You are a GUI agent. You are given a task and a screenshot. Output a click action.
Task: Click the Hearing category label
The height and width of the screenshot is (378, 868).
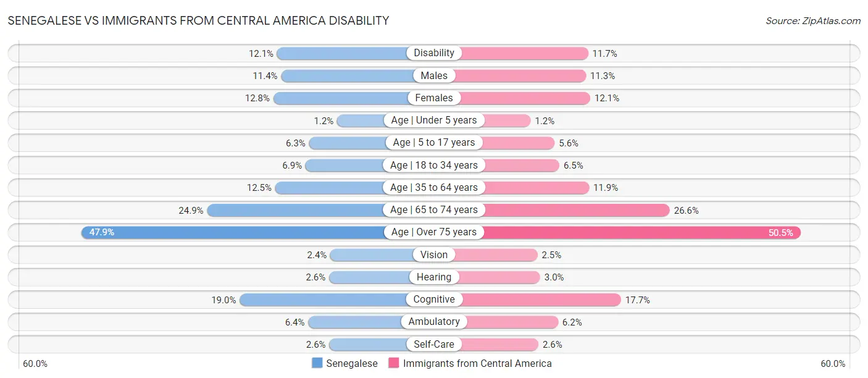(x=434, y=277)
